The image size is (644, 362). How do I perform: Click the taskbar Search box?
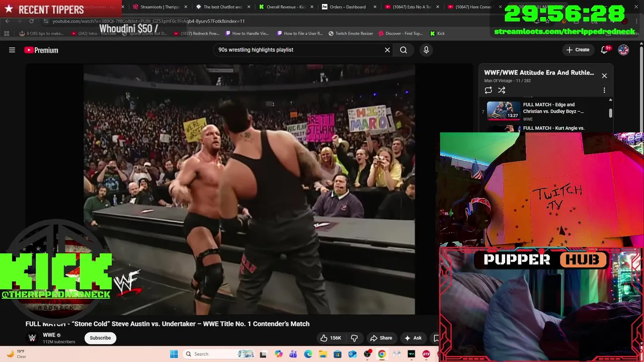click(219, 354)
